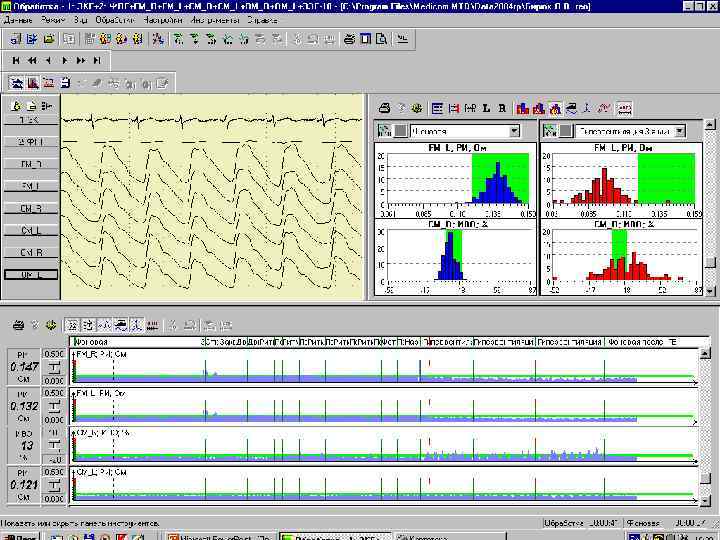The image size is (720, 540).
Task: Click the histogram panel vertical scrollbar
Action: (x=712, y=200)
